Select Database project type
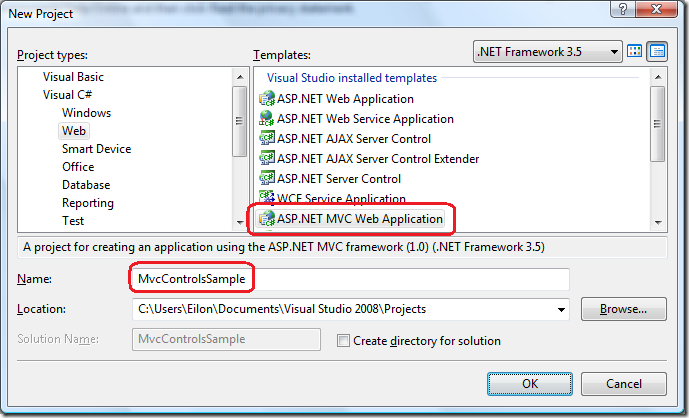The image size is (689, 418). pos(86,185)
